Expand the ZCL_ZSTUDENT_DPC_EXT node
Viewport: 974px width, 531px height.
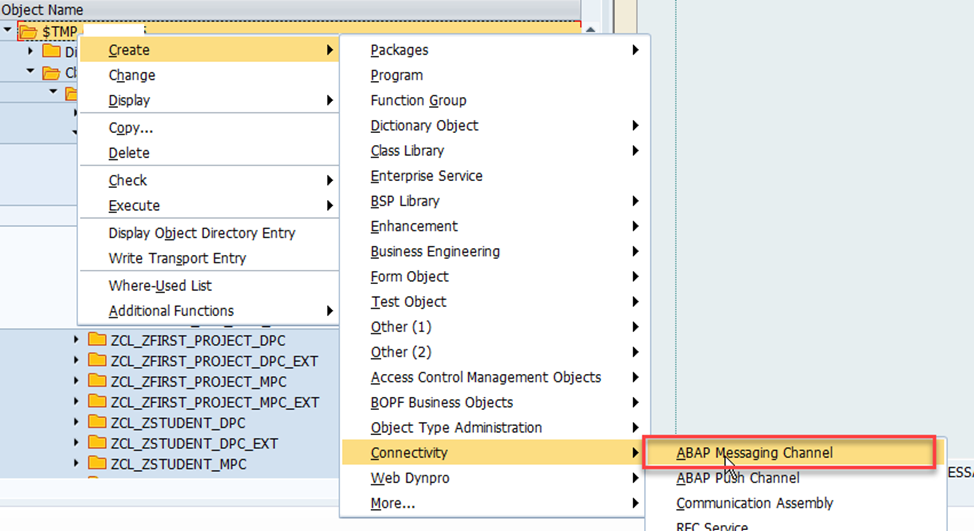click(76, 443)
